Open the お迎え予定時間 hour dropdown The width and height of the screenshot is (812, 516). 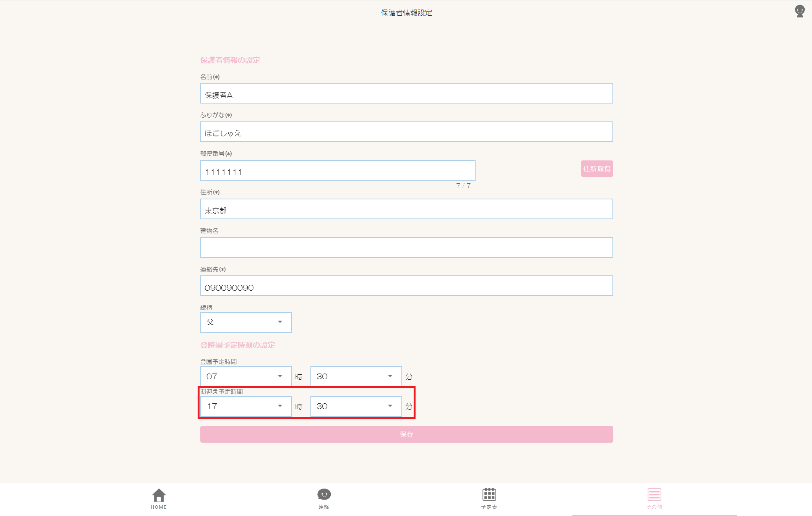pos(246,406)
